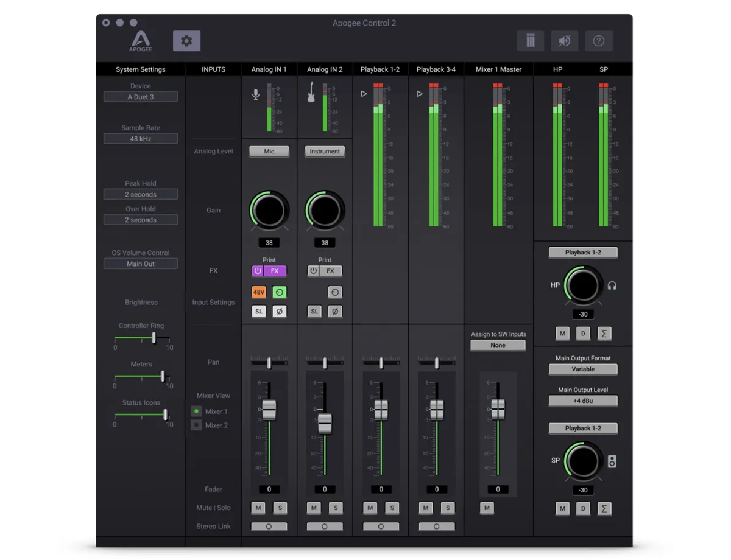The width and height of the screenshot is (731, 560).
Task: Open HP source dropdown Playback 1-2
Action: (x=583, y=252)
